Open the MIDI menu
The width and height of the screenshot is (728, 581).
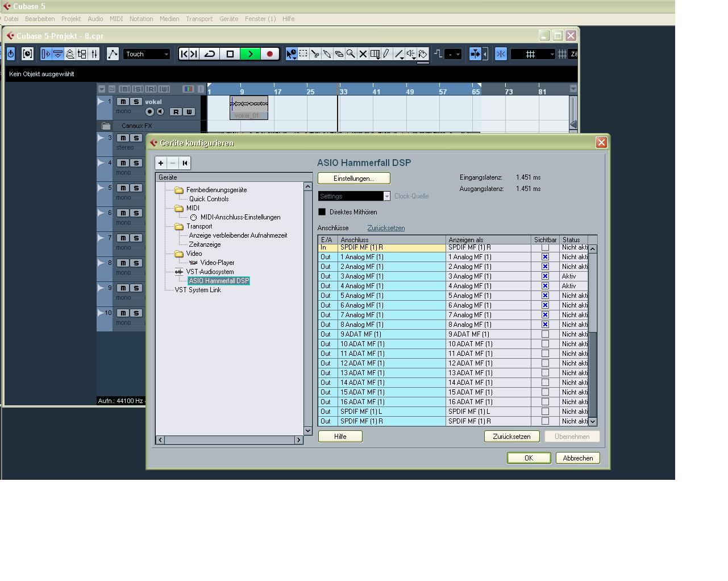pos(116,19)
